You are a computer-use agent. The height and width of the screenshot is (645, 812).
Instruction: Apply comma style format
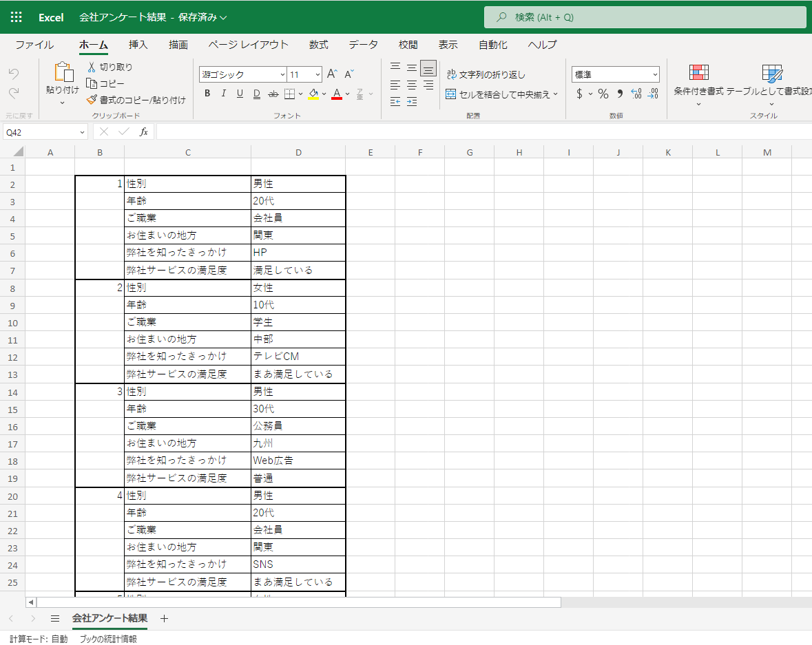tap(620, 94)
